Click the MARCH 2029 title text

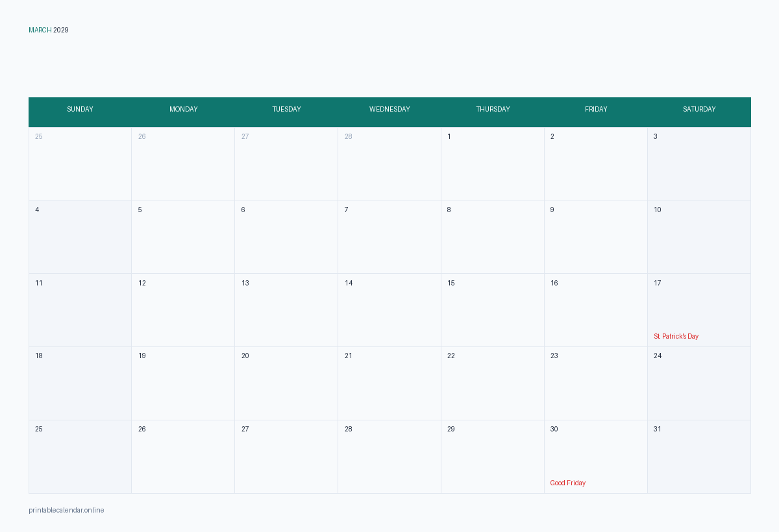coord(49,30)
